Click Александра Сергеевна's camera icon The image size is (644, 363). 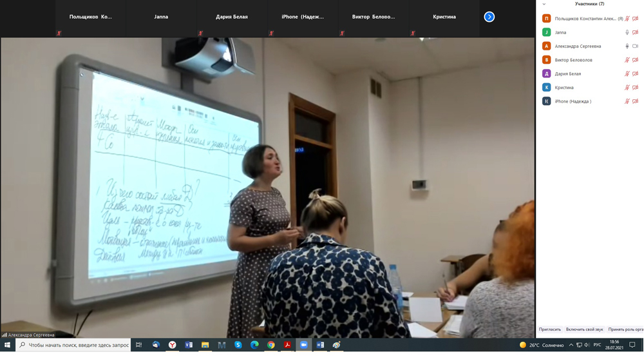coord(635,46)
